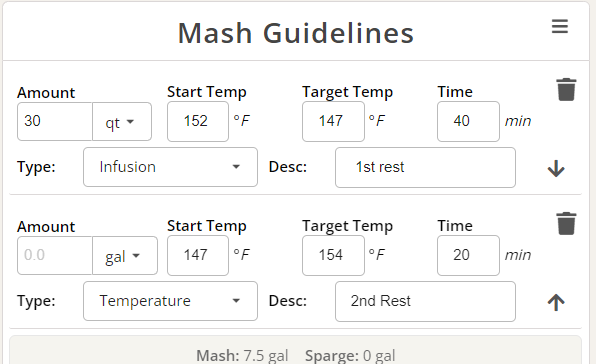Screen dimensions: 596x364
Task: Open the gal unit dropdown
Action: click(125, 255)
